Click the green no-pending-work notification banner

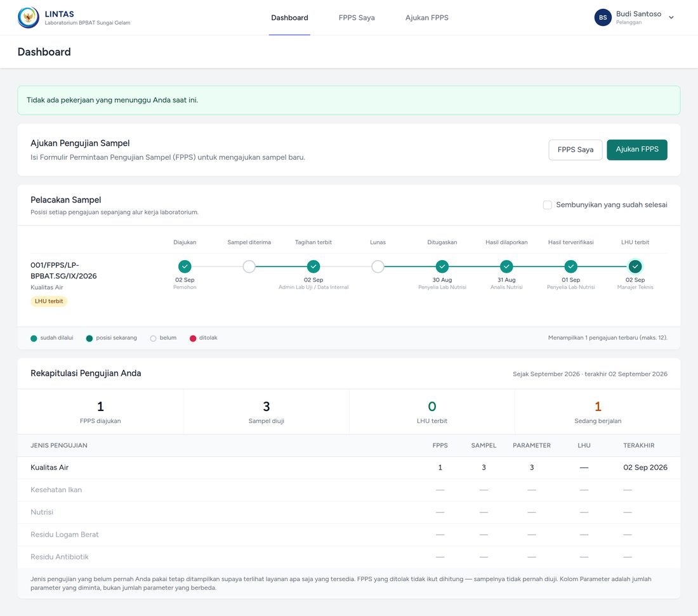click(x=349, y=100)
